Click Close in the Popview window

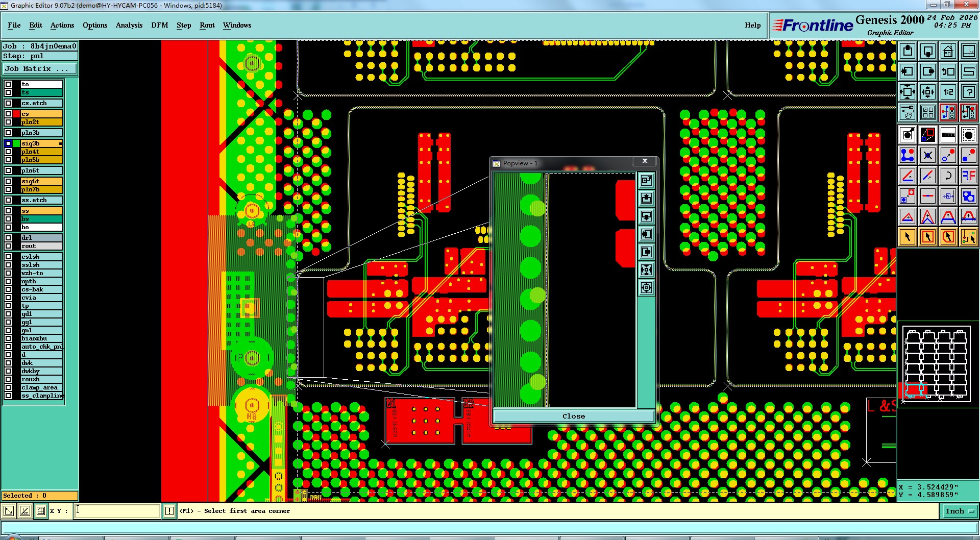coord(574,416)
